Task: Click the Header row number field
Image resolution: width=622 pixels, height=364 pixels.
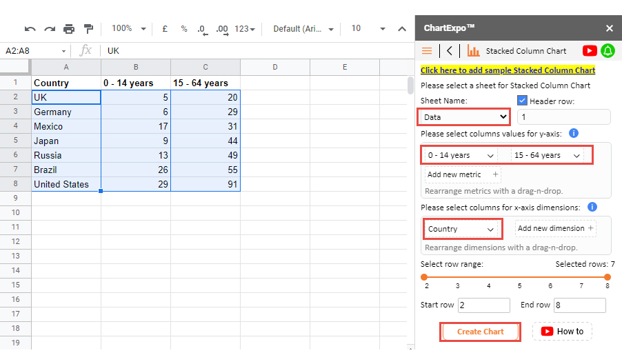Action: pyautogui.click(x=563, y=117)
